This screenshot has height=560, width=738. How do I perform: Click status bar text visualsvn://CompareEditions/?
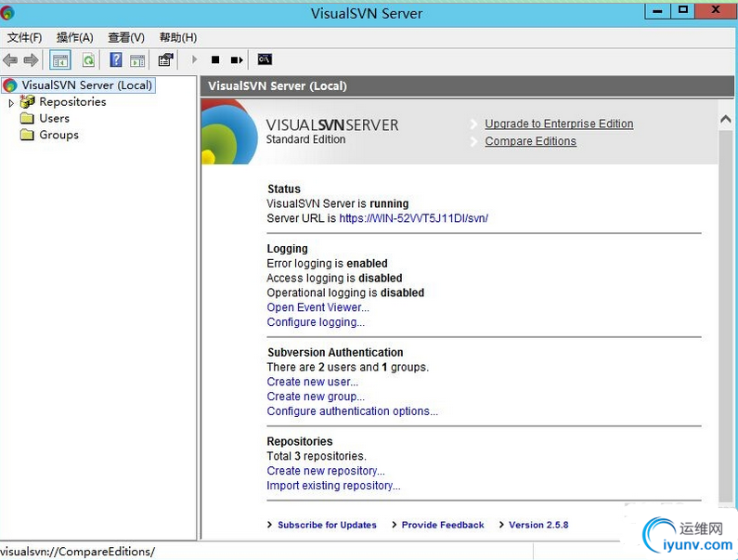(x=77, y=552)
